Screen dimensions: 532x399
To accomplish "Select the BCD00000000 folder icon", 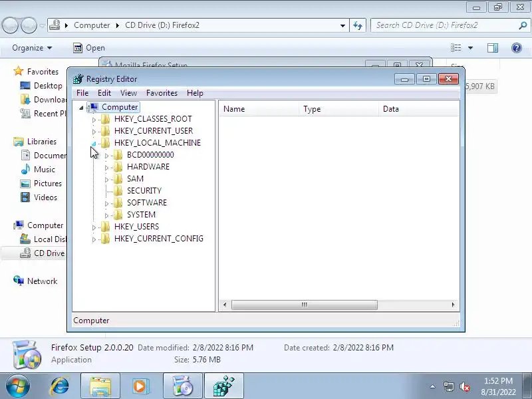I will pos(118,155).
